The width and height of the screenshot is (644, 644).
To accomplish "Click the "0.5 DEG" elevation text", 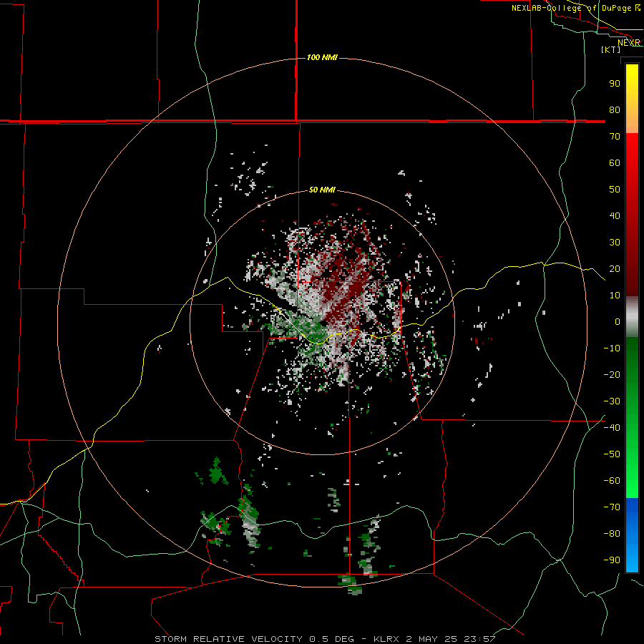I will [x=331, y=639].
